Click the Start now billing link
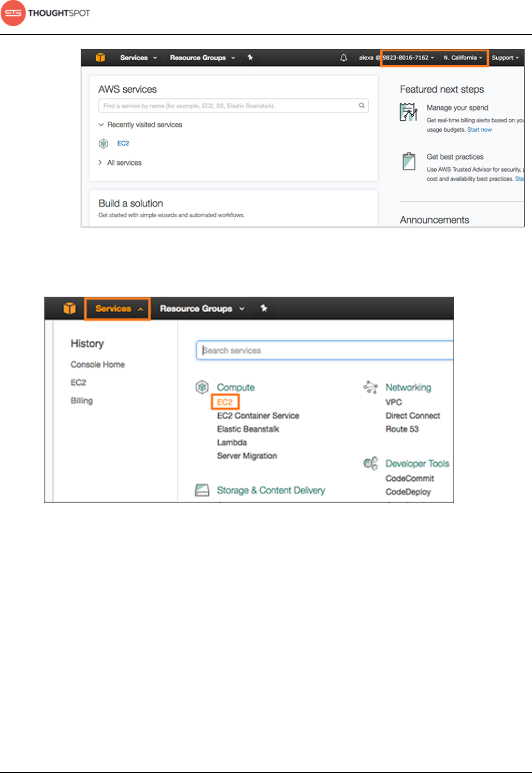Screen dimensions: 532x773 coord(480,130)
